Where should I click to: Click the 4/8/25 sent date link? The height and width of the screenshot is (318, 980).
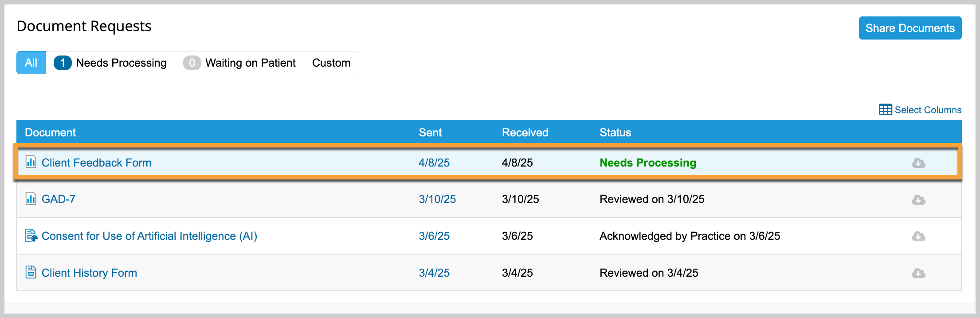pyautogui.click(x=434, y=163)
